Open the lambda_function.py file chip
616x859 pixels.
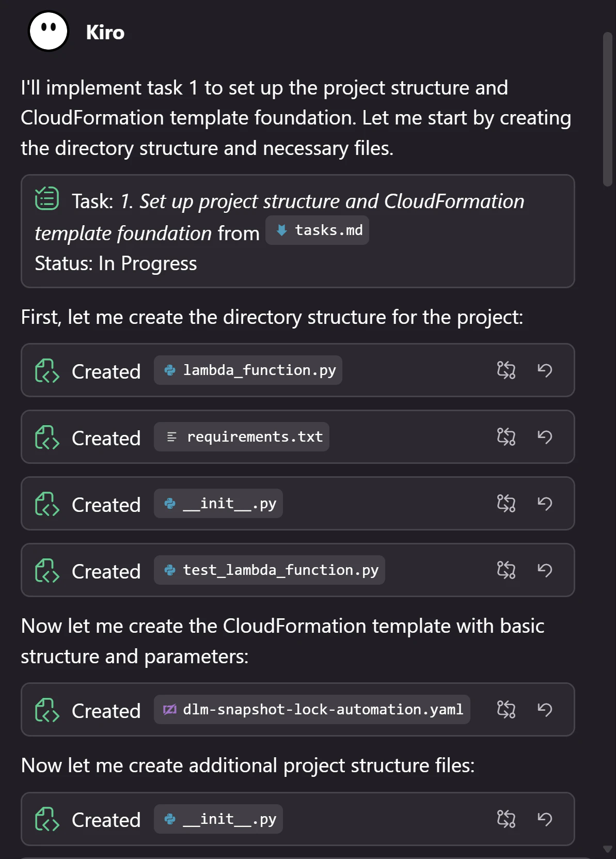click(x=248, y=370)
